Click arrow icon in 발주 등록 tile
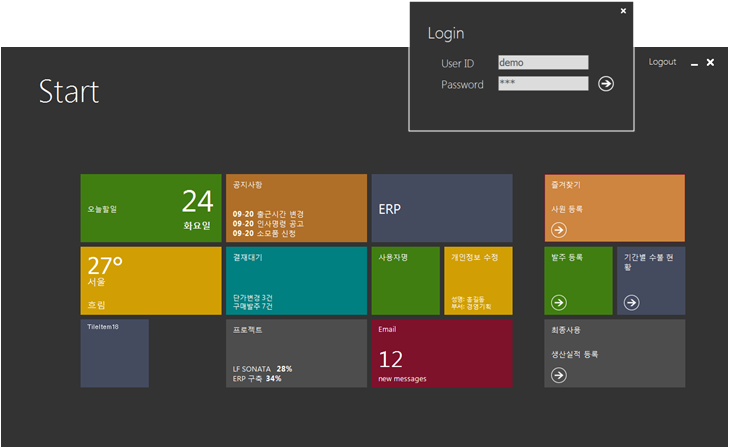The width and height of the screenshot is (729, 448). [558, 302]
